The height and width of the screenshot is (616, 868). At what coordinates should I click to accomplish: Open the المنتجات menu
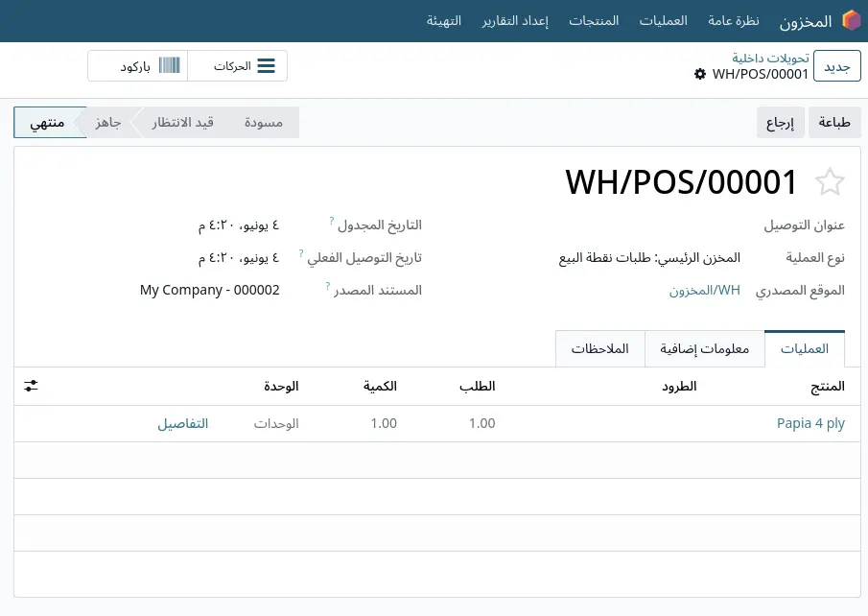594,21
